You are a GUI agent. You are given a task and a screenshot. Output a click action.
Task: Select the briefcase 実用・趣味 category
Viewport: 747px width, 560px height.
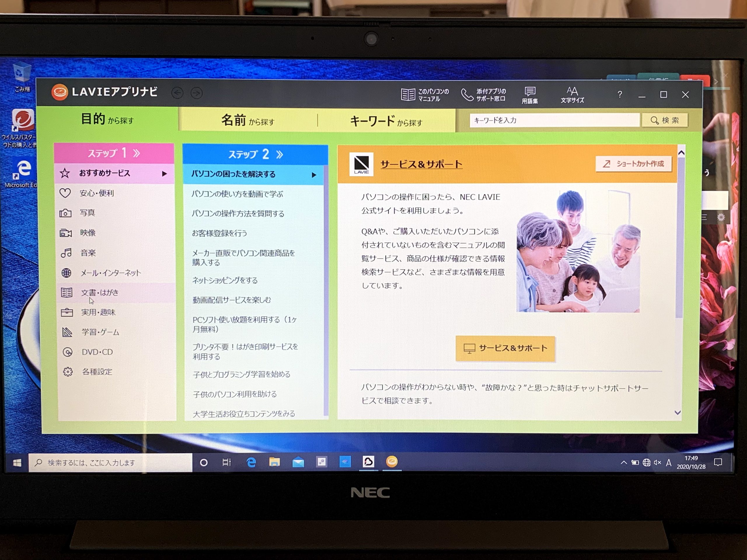[116, 312]
